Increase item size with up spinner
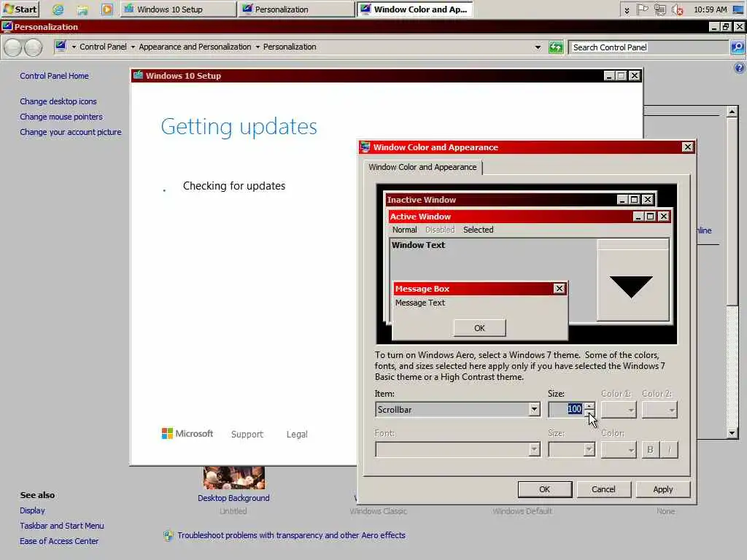The image size is (747, 560). 589,406
